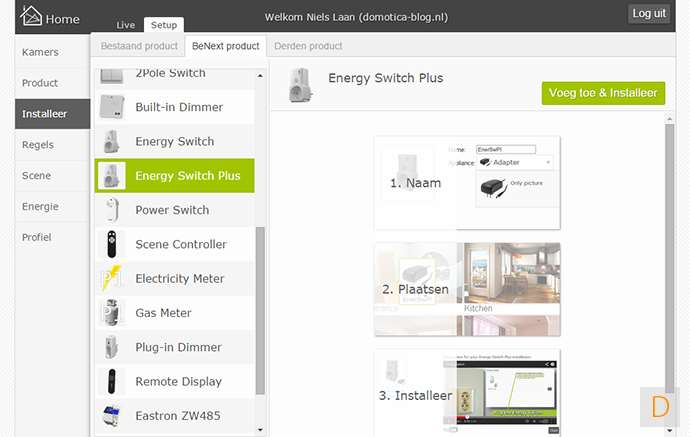Click the details panel vertical scrollbar
The height and width of the screenshot is (437, 690).
click(x=669, y=258)
